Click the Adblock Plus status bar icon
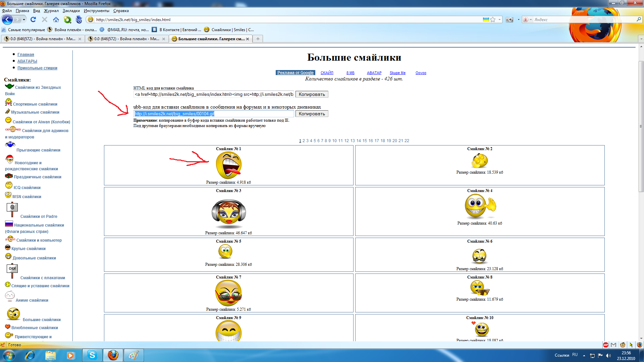 coord(606,345)
